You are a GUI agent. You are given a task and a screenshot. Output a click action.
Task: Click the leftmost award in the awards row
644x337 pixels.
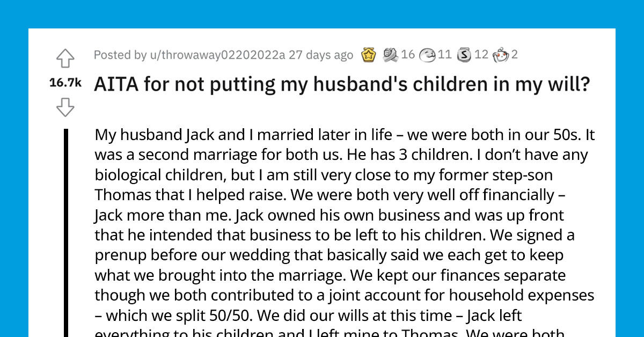click(369, 54)
